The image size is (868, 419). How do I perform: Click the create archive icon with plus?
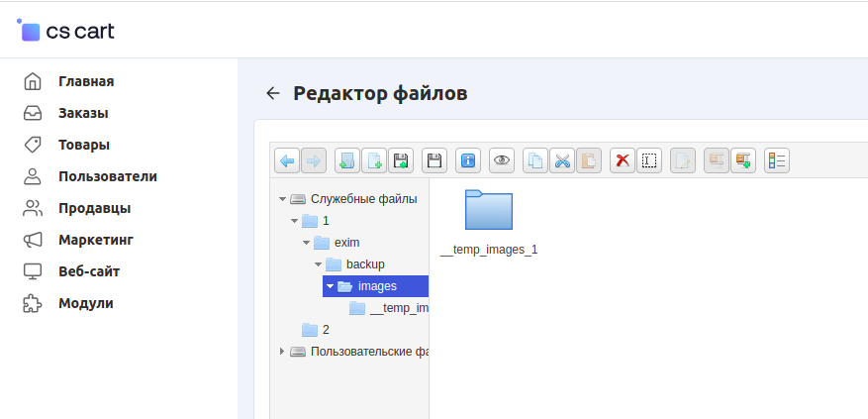click(743, 161)
